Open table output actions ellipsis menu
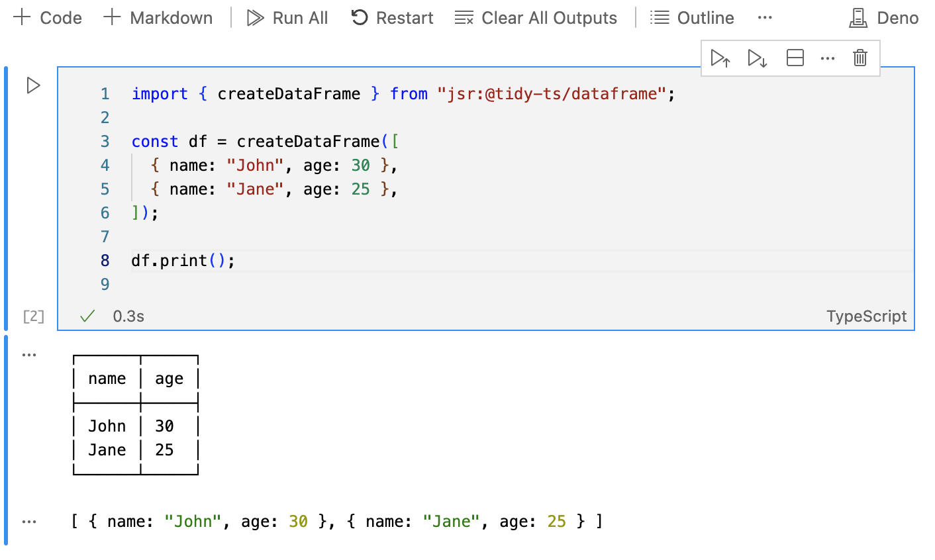Screen dimensions: 935x560 pyautogui.click(x=29, y=355)
